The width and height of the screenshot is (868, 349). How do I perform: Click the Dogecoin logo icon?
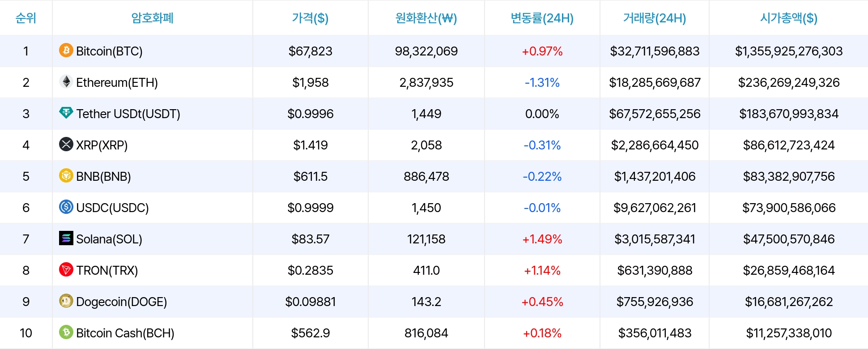point(66,301)
